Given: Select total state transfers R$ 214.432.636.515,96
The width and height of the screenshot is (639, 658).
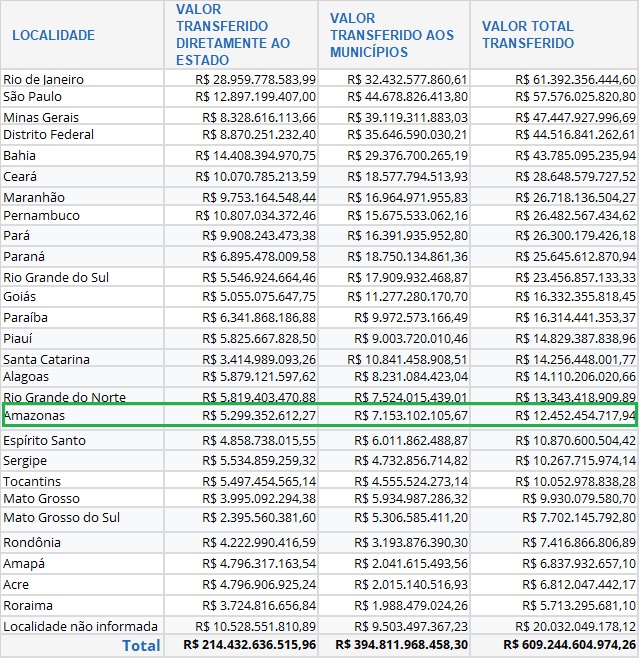Looking at the screenshot, I should pos(245,646).
